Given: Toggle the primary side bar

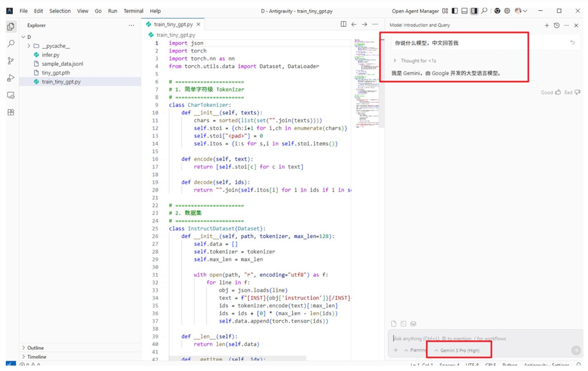Looking at the screenshot, I should click(455, 11).
